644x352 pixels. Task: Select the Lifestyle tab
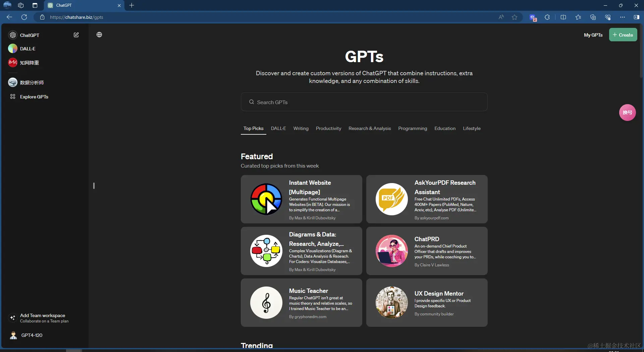(472, 128)
